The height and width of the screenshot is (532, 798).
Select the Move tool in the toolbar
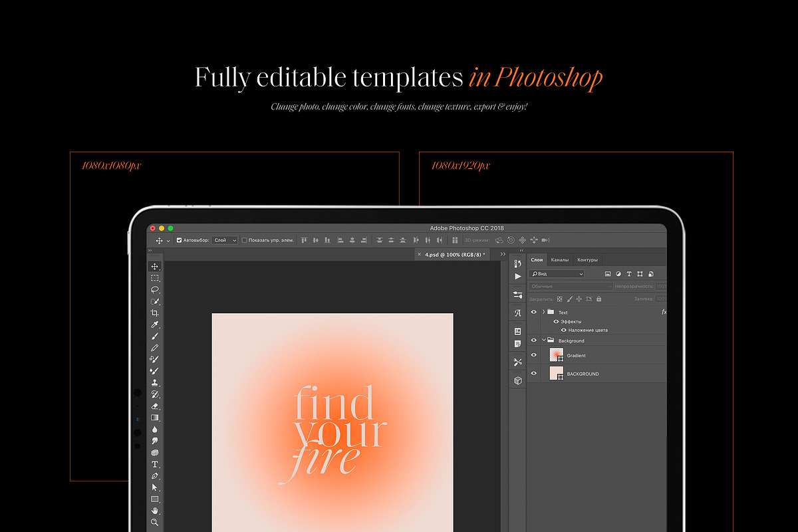(155, 267)
